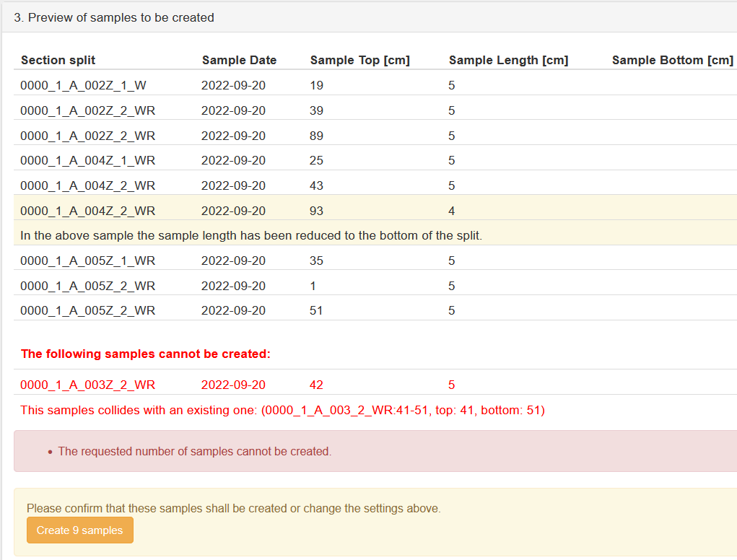This screenshot has height=560, width=737.
Task: Click the '3. Preview of samples to be created' heading
Action: [x=114, y=17]
